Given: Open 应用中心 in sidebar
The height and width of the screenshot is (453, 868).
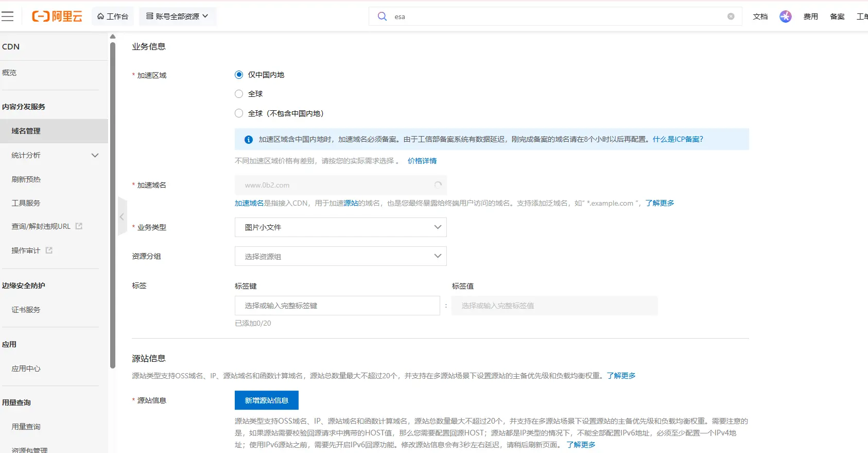Looking at the screenshot, I should pyautogui.click(x=26, y=368).
